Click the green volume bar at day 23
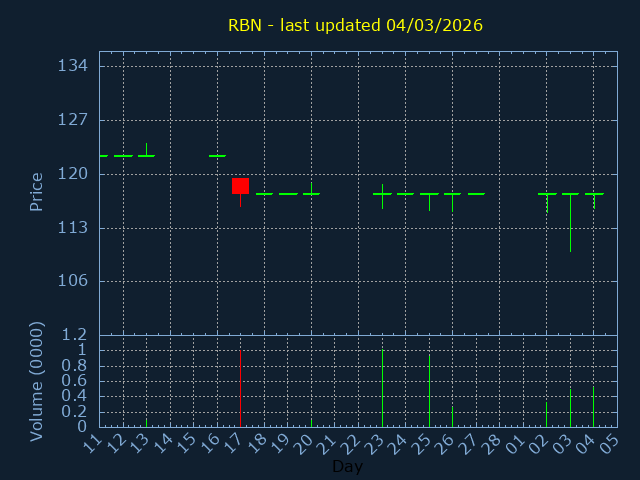640x480 pixels. pyautogui.click(x=382, y=388)
